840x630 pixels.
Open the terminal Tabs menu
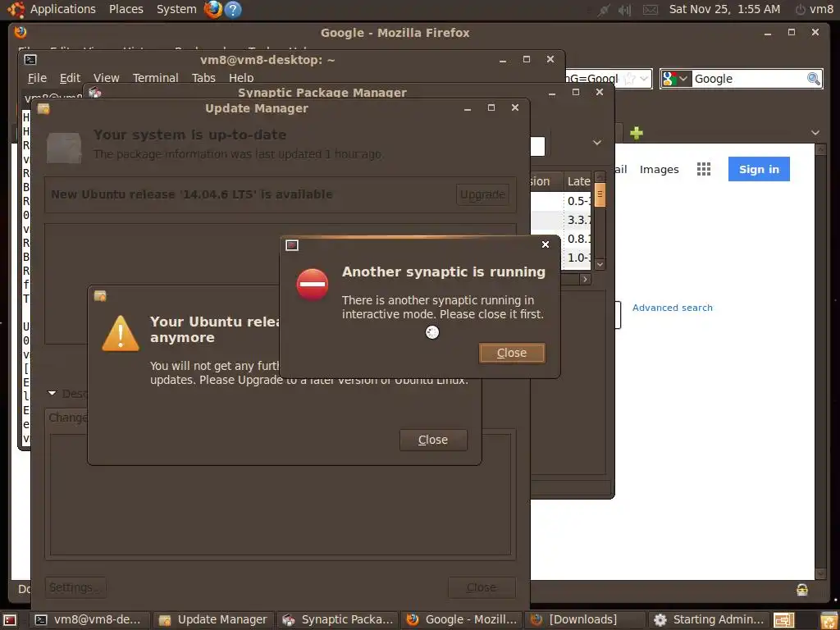pos(203,78)
